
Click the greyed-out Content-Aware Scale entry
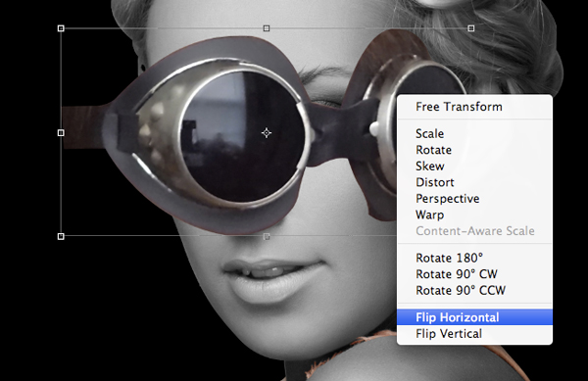474,231
